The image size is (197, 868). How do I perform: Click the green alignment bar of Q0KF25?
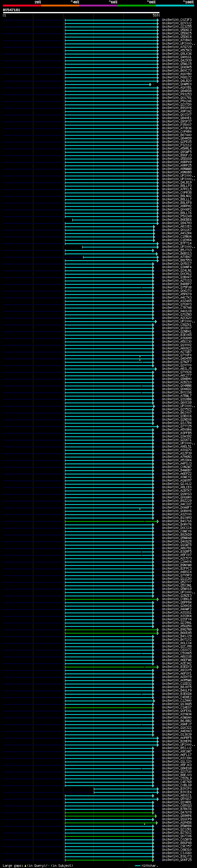click(x=110, y=860)
